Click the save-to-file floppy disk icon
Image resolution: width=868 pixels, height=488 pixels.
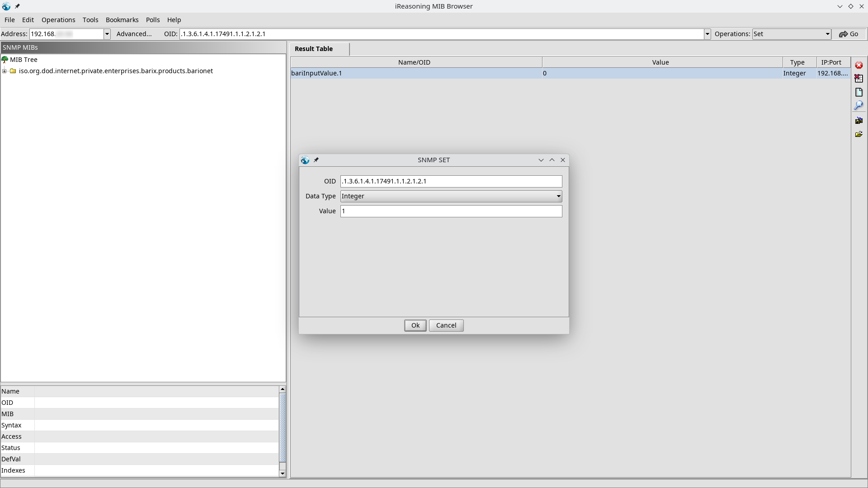click(x=859, y=120)
